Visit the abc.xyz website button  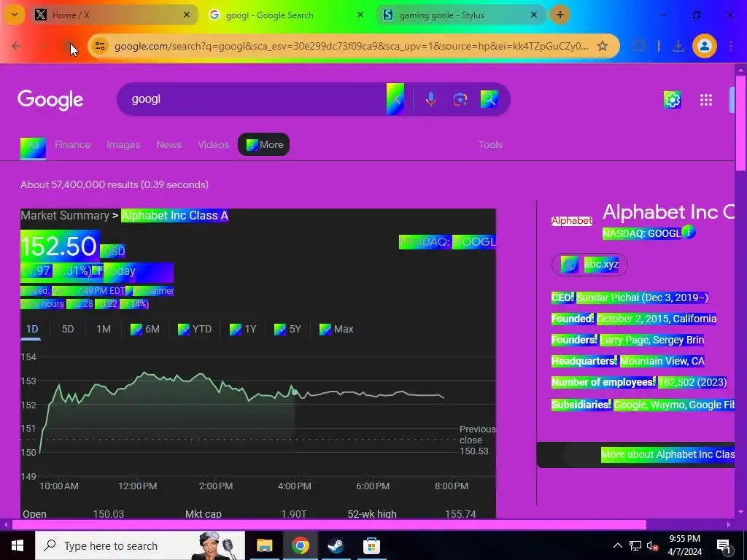click(589, 264)
